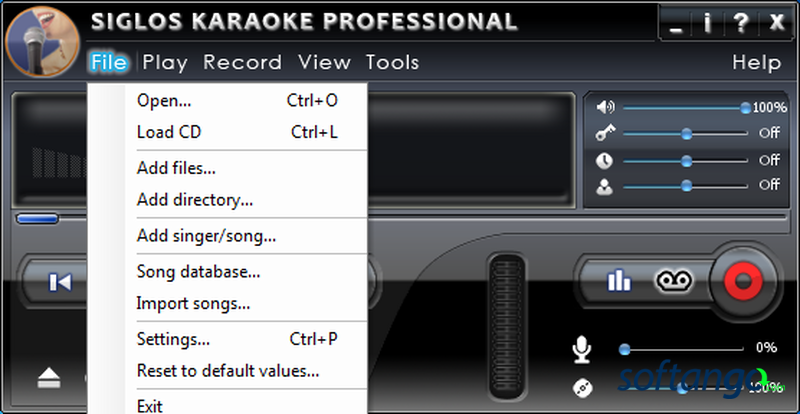The height and width of the screenshot is (414, 800).
Task: Close the karaoke window with X
Action: tap(777, 22)
